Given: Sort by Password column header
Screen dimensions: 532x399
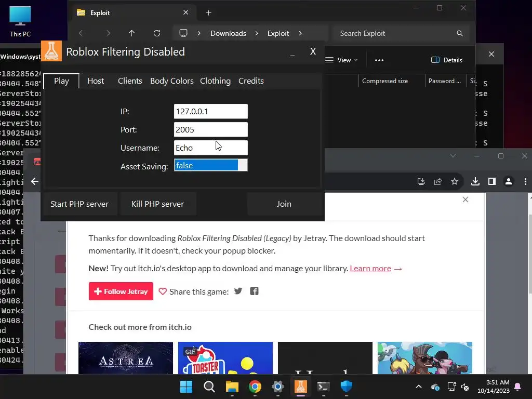Looking at the screenshot, I should (x=445, y=81).
